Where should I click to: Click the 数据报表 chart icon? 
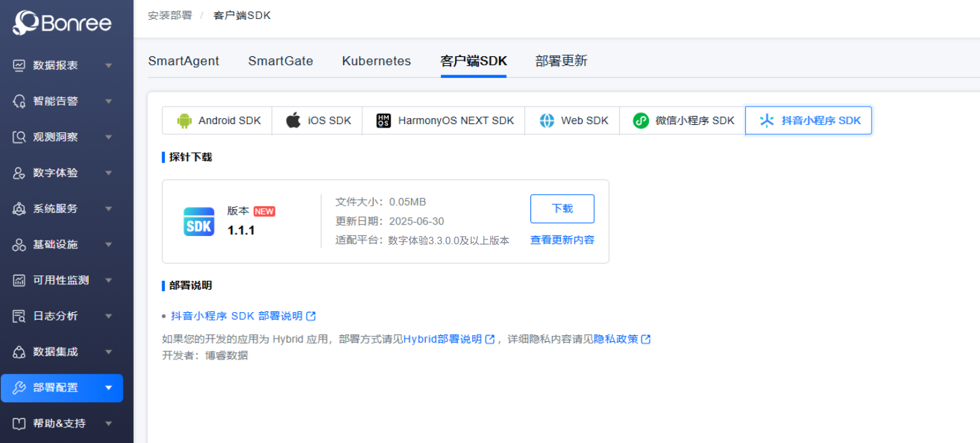19,66
